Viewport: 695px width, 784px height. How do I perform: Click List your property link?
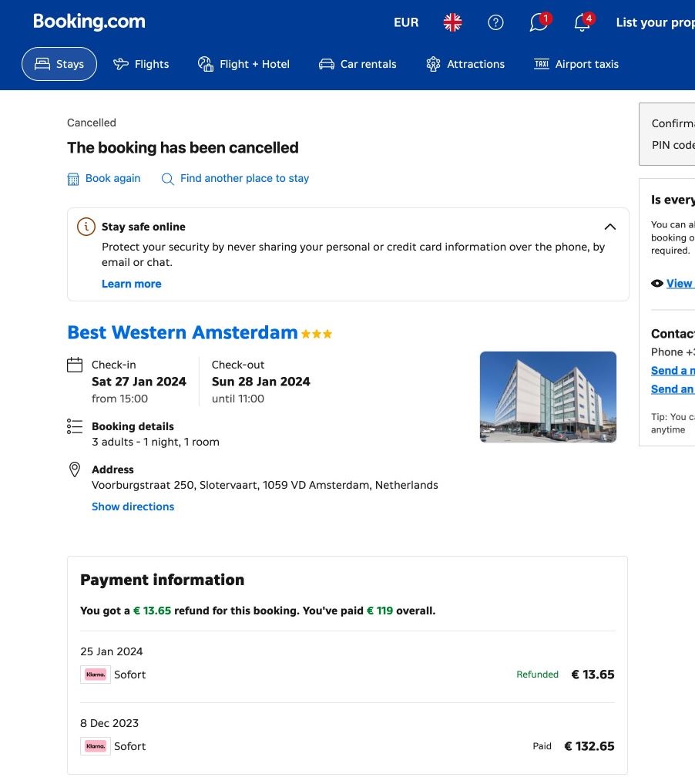655,22
